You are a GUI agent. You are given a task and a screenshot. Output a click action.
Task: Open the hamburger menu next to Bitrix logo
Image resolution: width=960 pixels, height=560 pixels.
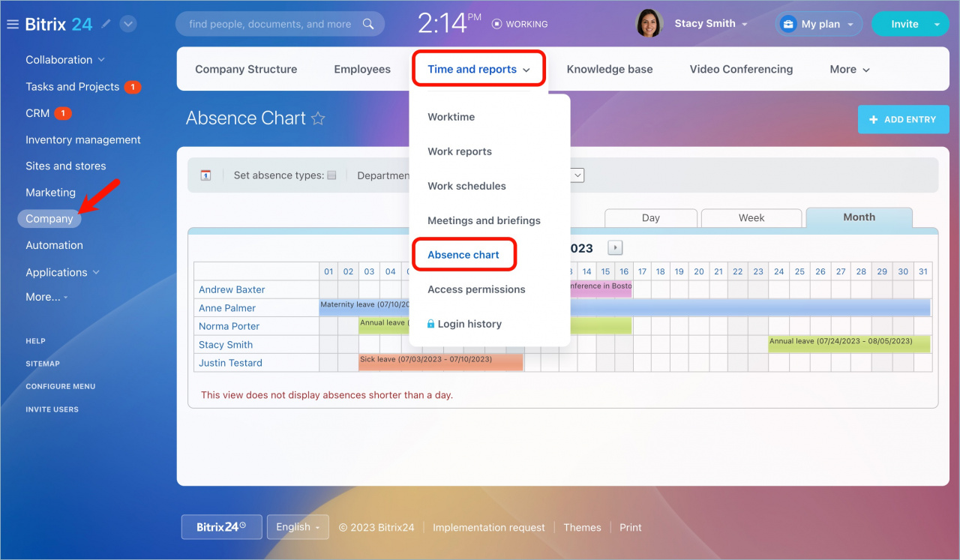tap(12, 24)
